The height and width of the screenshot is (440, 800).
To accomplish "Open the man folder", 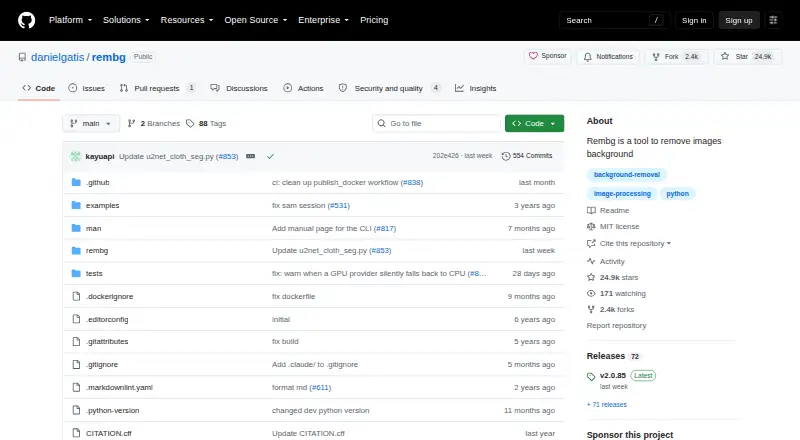I will 93,229.
